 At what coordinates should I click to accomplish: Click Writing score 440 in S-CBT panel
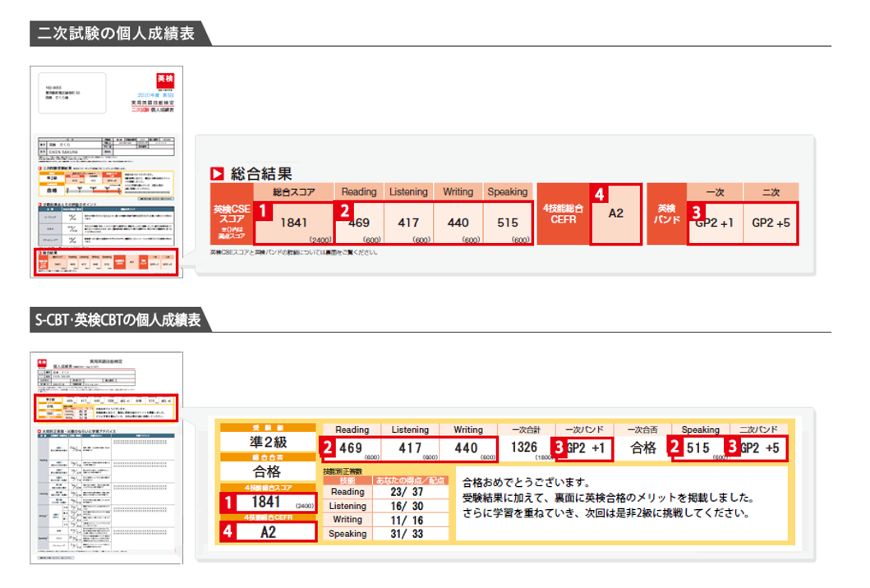(466, 448)
